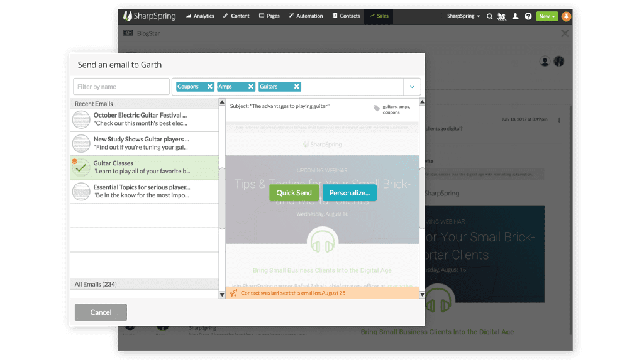Viewport: 644px width, 362px height.
Task: Open the Analytics menu
Action: [200, 16]
